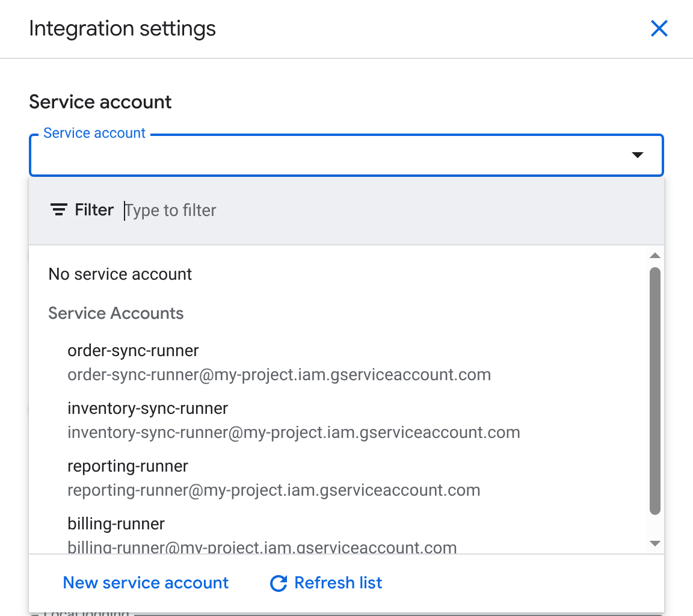
Task: Select reporting-runner service account
Action: point(337,478)
